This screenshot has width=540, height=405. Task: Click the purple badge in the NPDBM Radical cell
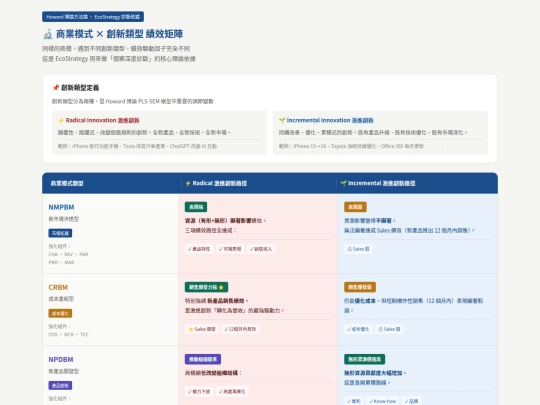[x=203, y=359]
